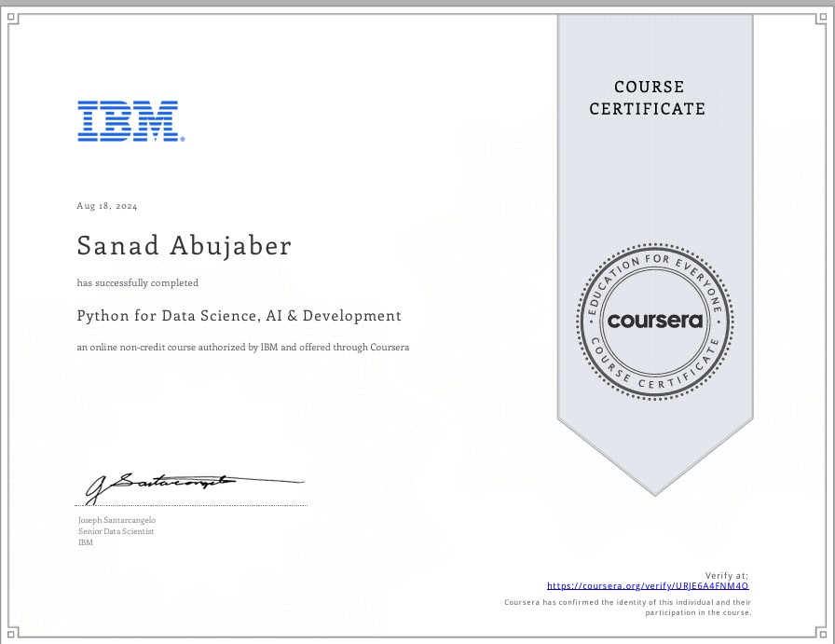Click the IBM logo
Screen dimensions: 835x644
point(130,119)
